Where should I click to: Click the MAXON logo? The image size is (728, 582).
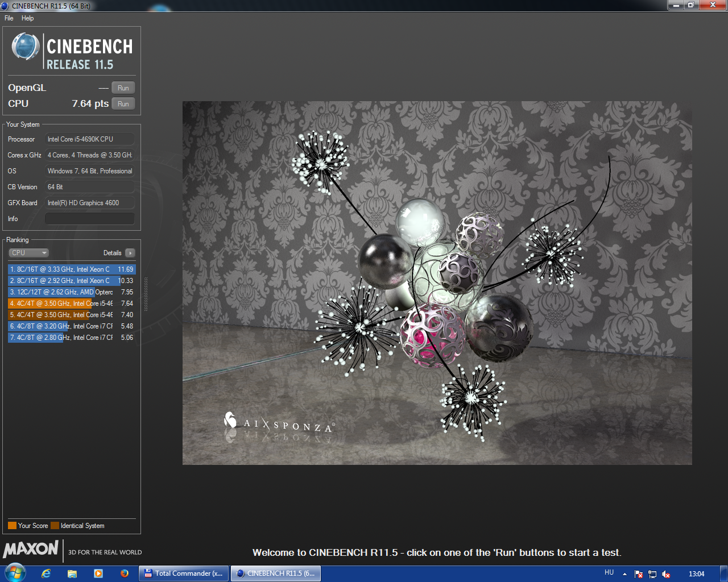pyautogui.click(x=31, y=549)
